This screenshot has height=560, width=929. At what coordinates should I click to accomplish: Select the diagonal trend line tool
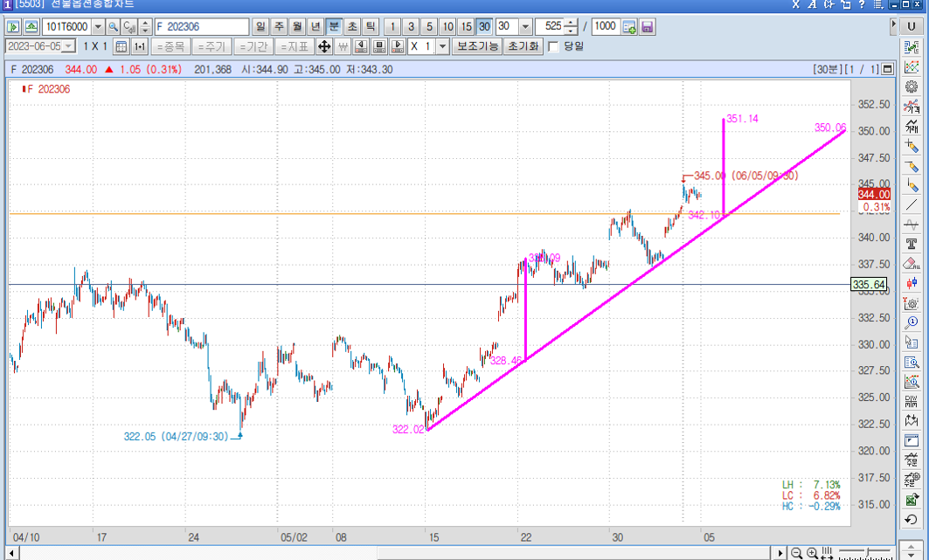(x=912, y=204)
